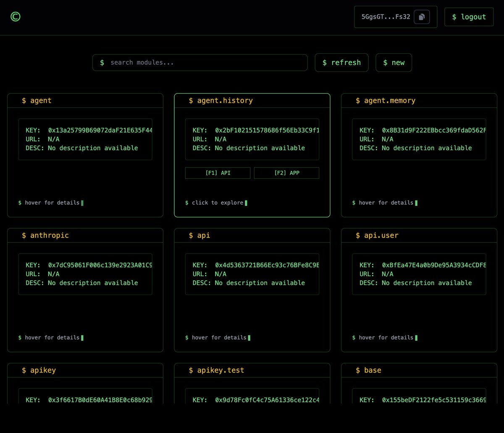Click the © logo in the top-left corner
Image resolution: width=504 pixels, height=433 pixels.
[x=15, y=17]
